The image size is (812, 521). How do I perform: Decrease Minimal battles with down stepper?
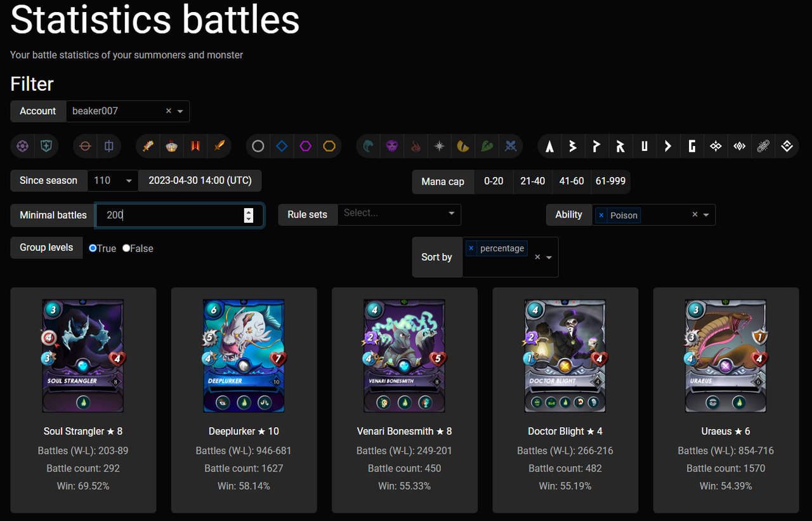click(x=249, y=219)
